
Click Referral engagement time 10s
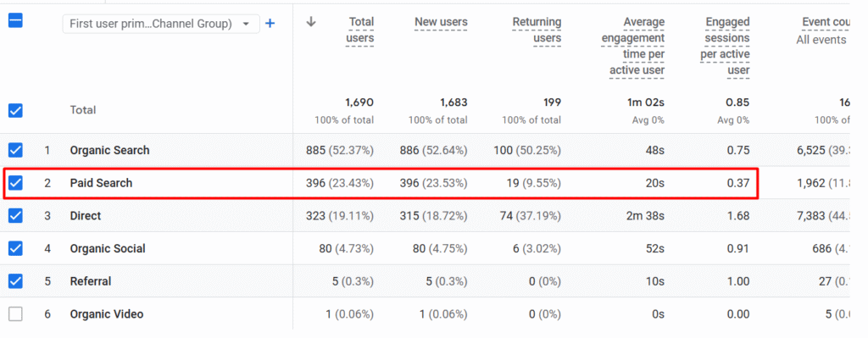[655, 281]
